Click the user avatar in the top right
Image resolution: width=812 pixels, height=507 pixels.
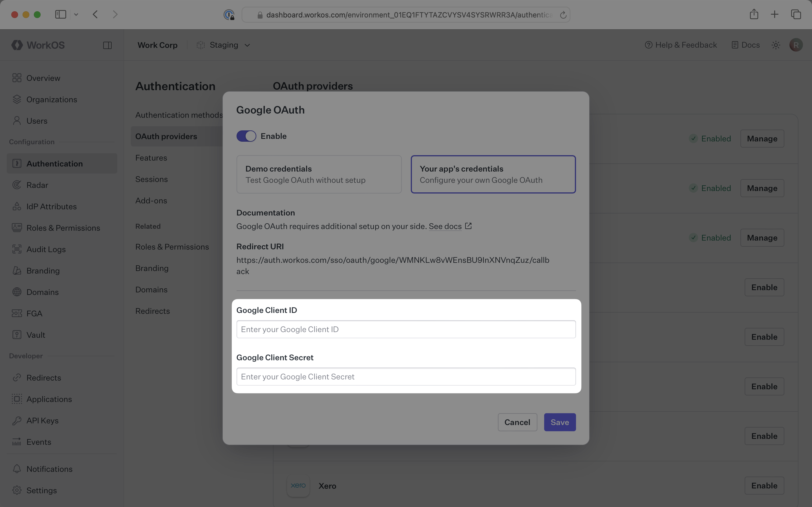pyautogui.click(x=796, y=45)
